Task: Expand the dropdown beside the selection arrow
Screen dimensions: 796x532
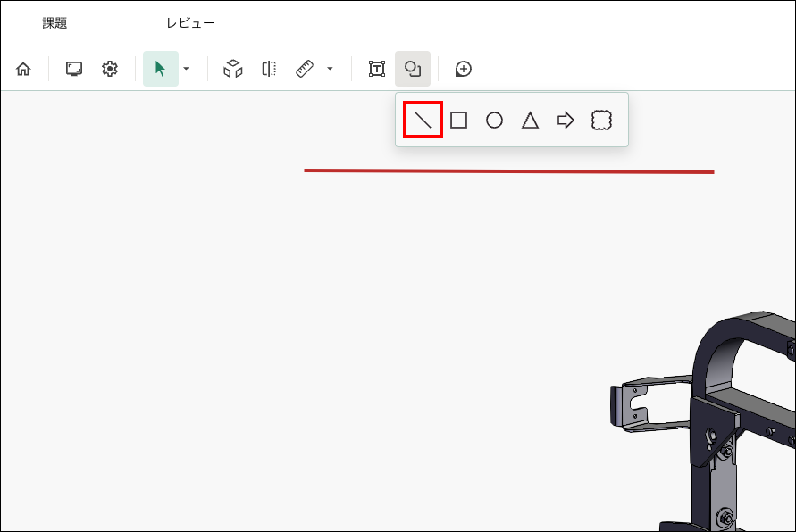Action: point(186,69)
